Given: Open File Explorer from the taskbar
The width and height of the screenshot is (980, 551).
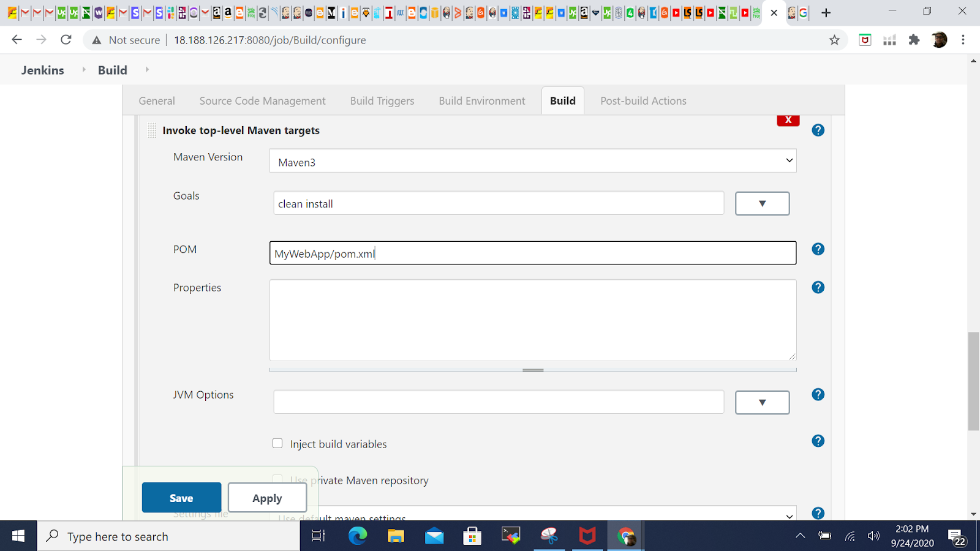Looking at the screenshot, I should (x=396, y=536).
